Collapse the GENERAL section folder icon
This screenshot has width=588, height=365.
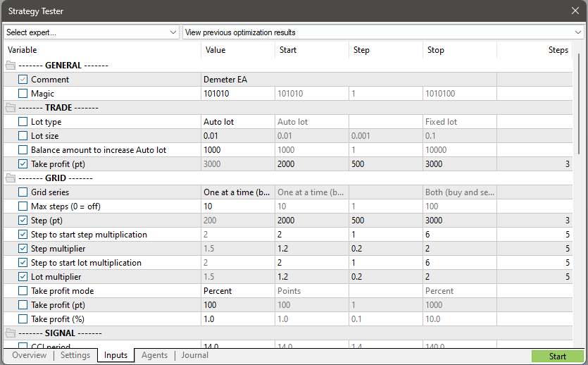[x=11, y=66]
